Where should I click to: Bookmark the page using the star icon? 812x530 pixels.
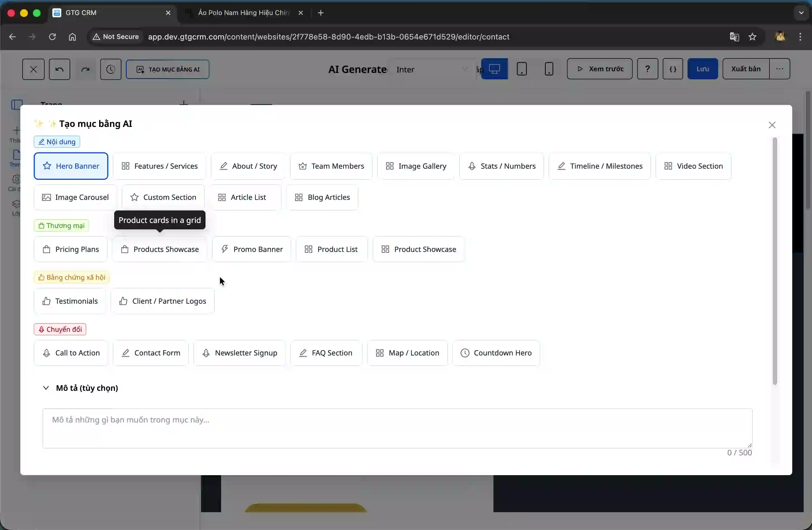click(x=753, y=37)
